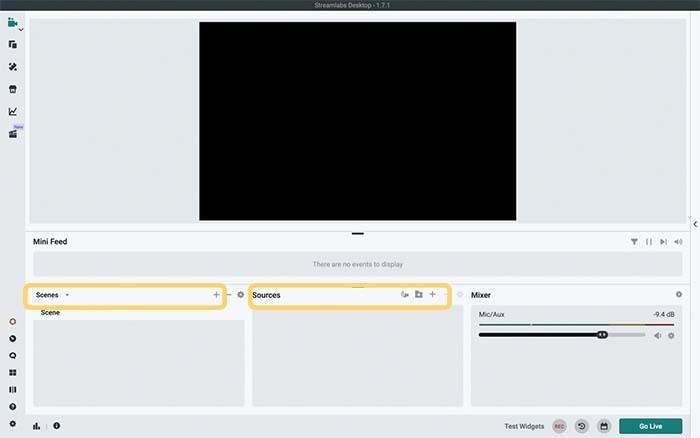Click the Go Live button

pyautogui.click(x=650, y=426)
